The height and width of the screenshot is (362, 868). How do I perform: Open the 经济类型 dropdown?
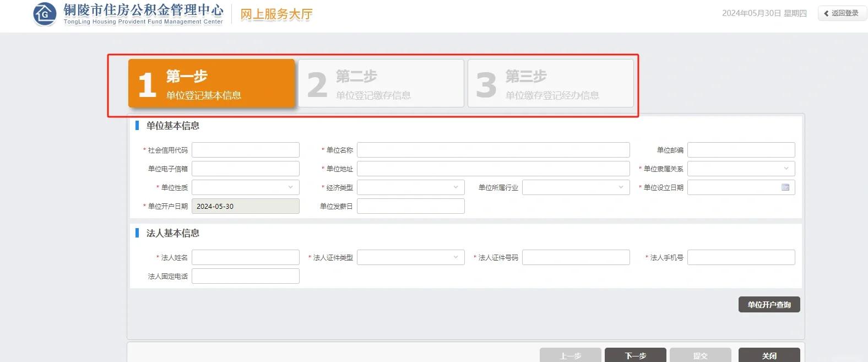(411, 187)
